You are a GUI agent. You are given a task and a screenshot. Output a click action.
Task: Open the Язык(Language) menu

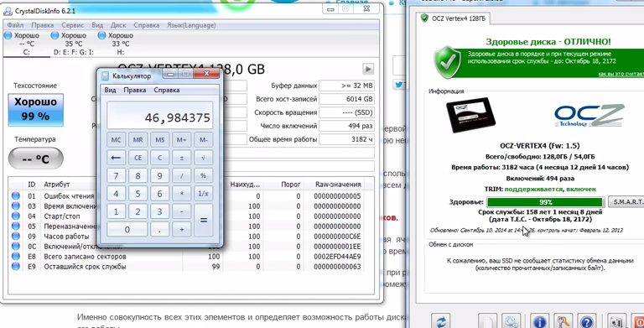[191, 25]
